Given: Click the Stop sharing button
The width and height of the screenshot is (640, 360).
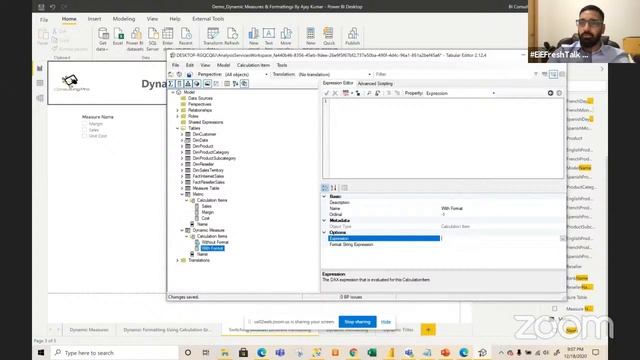Looking at the screenshot, I should (x=357, y=322).
